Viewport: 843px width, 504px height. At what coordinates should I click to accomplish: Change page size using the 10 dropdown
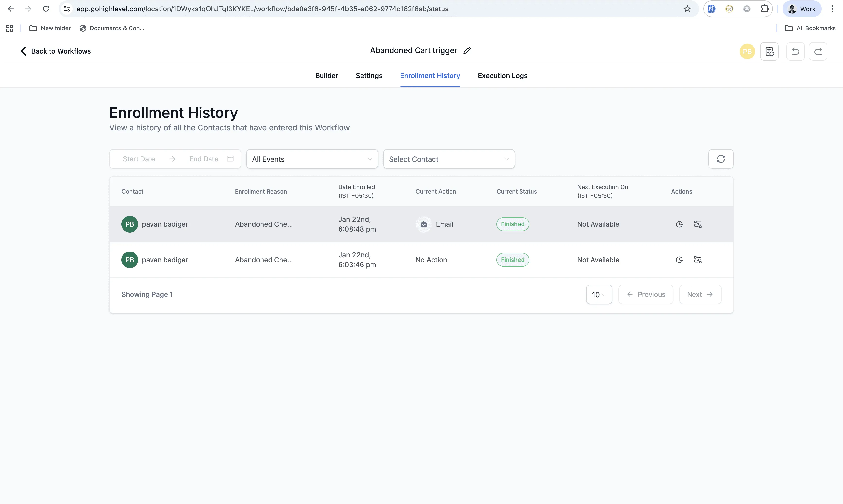(599, 294)
